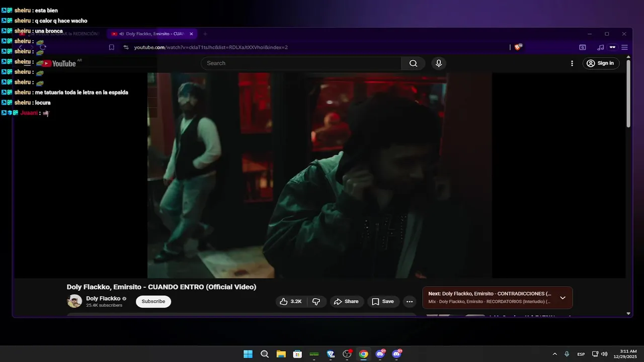The height and width of the screenshot is (362, 644).
Task: Open the Chrome taskbar icon
Action: [x=363, y=354]
